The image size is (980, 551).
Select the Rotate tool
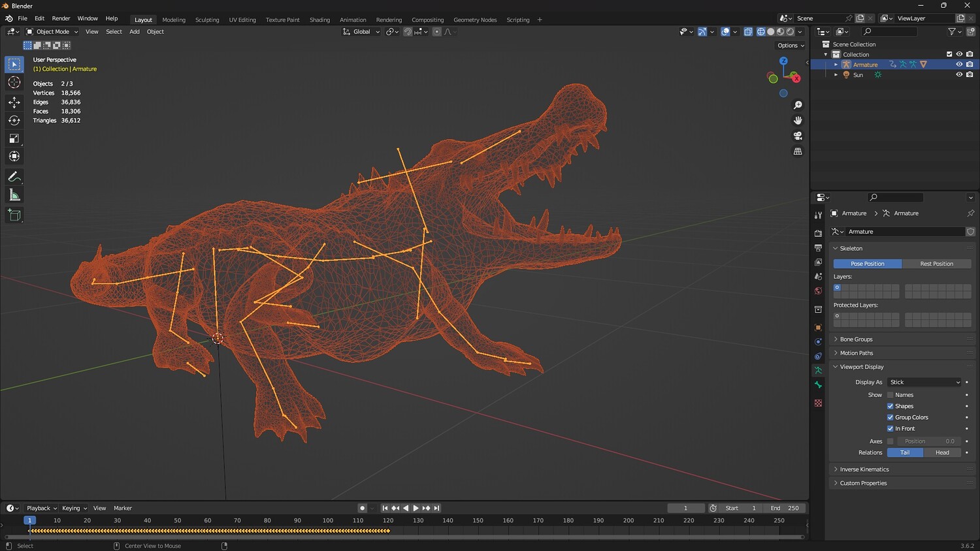point(14,120)
